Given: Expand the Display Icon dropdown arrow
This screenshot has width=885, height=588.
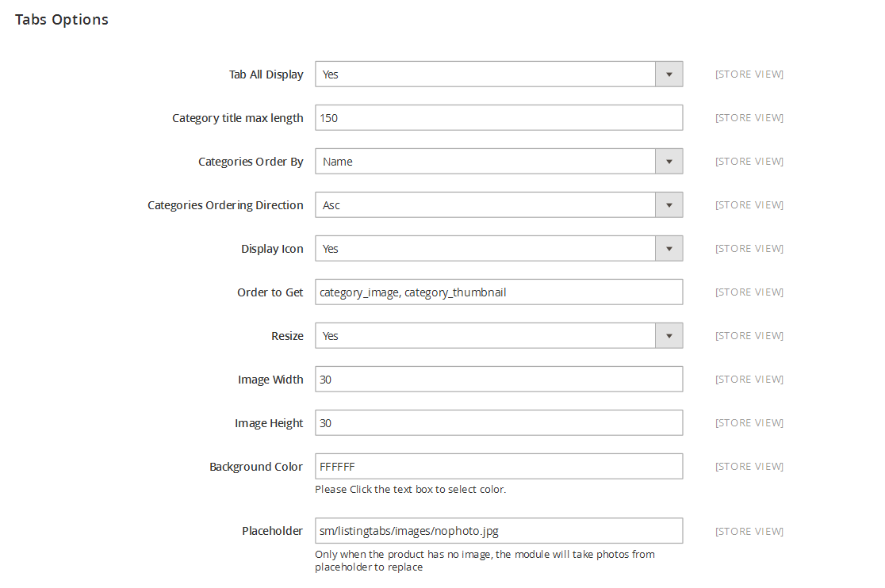Looking at the screenshot, I should pyautogui.click(x=669, y=249).
